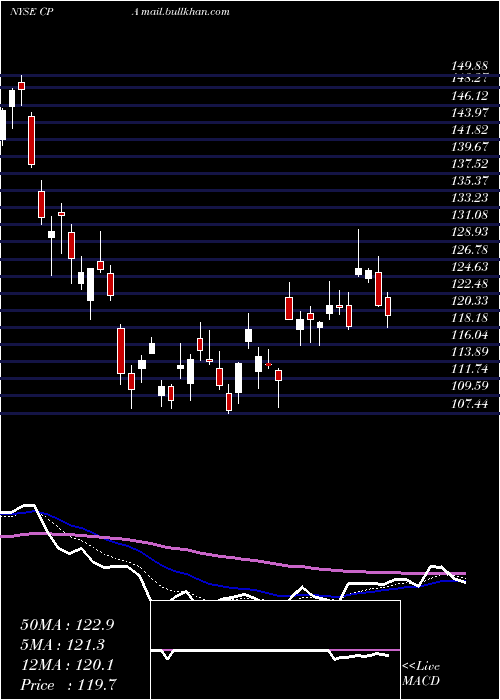Select the 113.89 price level label
This screenshot has width=500, height=700.
coord(470,352)
